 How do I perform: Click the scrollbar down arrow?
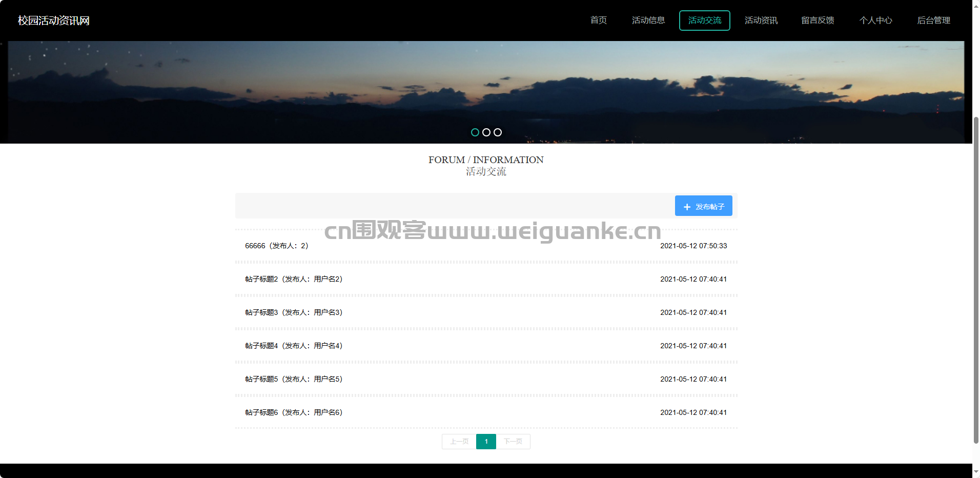point(976,472)
